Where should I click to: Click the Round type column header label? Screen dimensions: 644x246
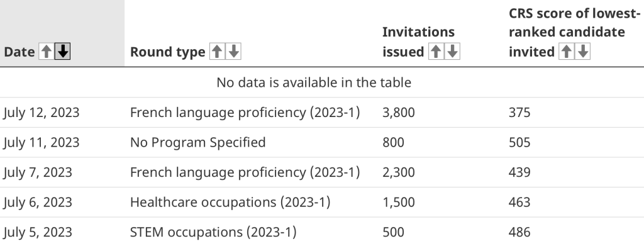(x=167, y=52)
